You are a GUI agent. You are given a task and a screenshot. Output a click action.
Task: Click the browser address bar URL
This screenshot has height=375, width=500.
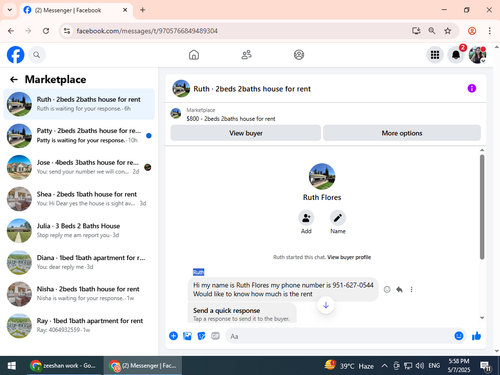pyautogui.click(x=147, y=31)
